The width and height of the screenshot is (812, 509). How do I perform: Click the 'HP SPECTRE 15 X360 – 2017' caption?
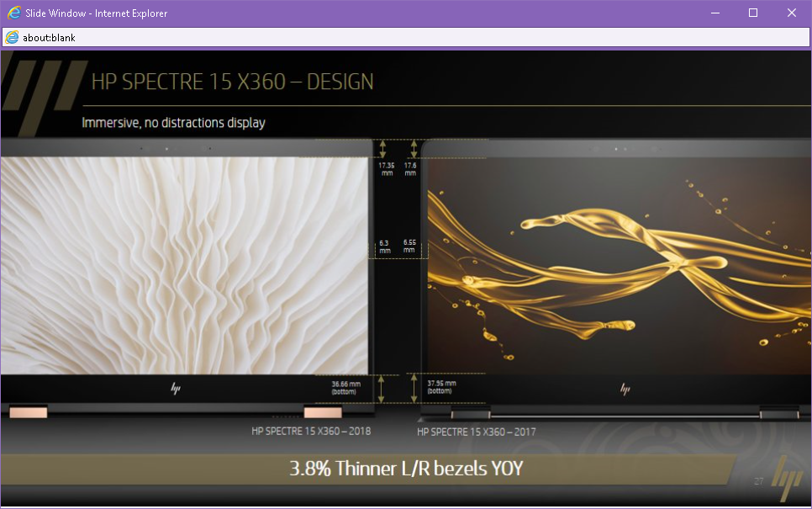(477, 432)
